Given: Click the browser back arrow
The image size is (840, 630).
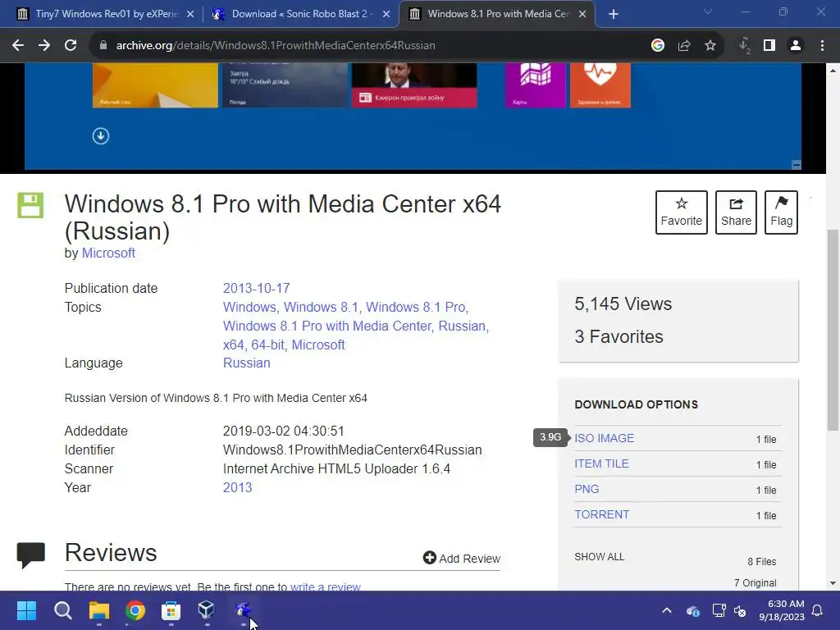Looking at the screenshot, I should coord(18,46).
